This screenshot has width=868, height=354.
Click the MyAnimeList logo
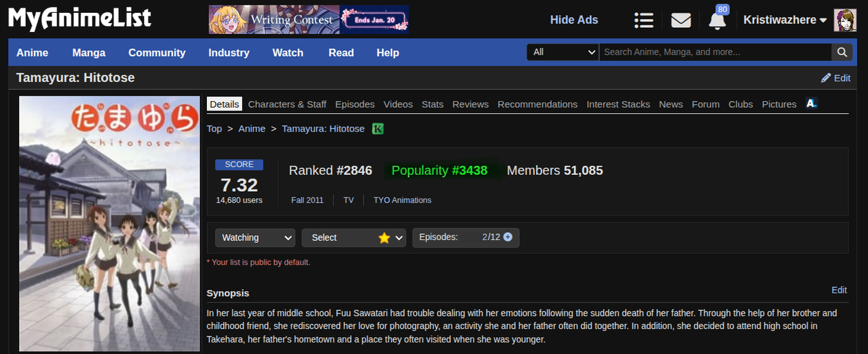(80, 18)
